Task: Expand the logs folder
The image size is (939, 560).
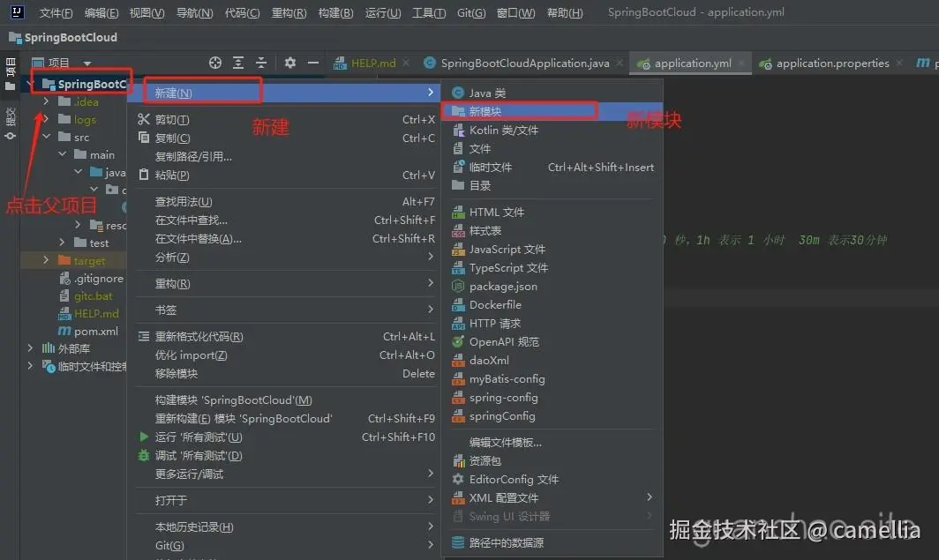Action: pos(46,119)
